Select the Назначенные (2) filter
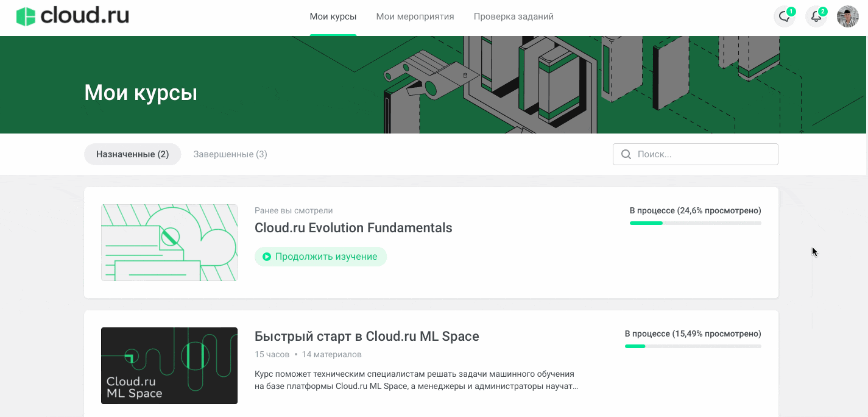The height and width of the screenshot is (417, 868). pyautogui.click(x=132, y=154)
